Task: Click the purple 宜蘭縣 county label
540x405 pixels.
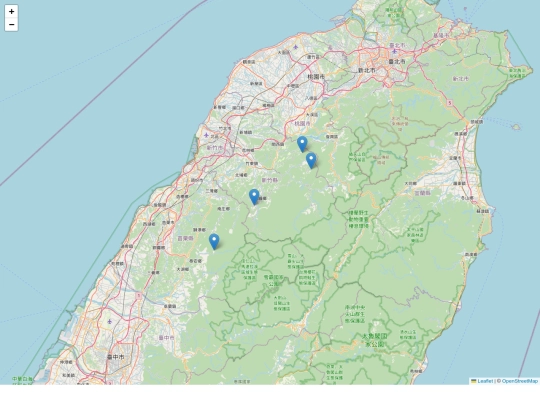Action: pyautogui.click(x=423, y=193)
